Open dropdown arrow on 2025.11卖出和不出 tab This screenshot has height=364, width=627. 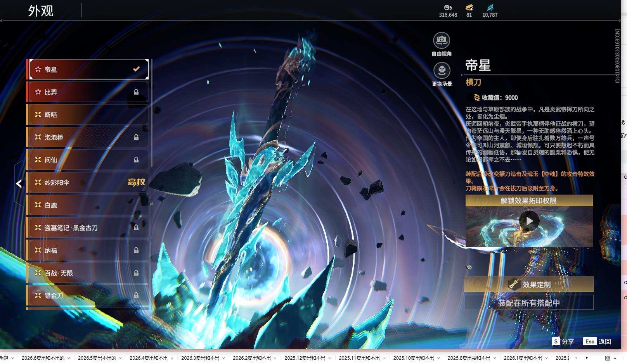click(384, 358)
